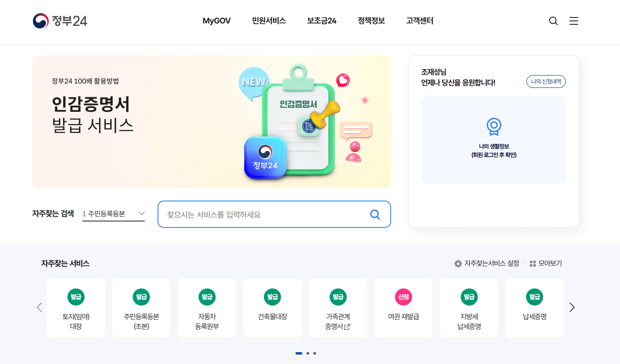This screenshot has width=620, height=364.
Task: Open the 보조금24 menu
Action: tap(322, 21)
